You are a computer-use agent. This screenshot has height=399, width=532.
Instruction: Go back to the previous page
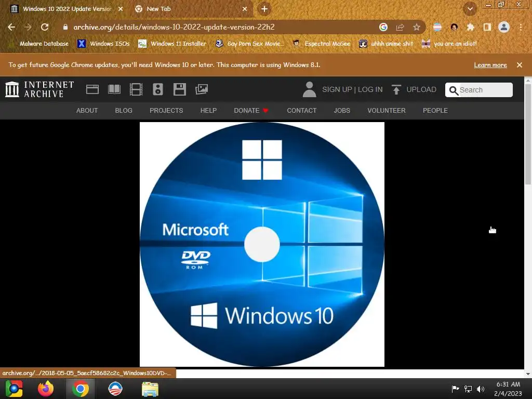[x=11, y=27]
